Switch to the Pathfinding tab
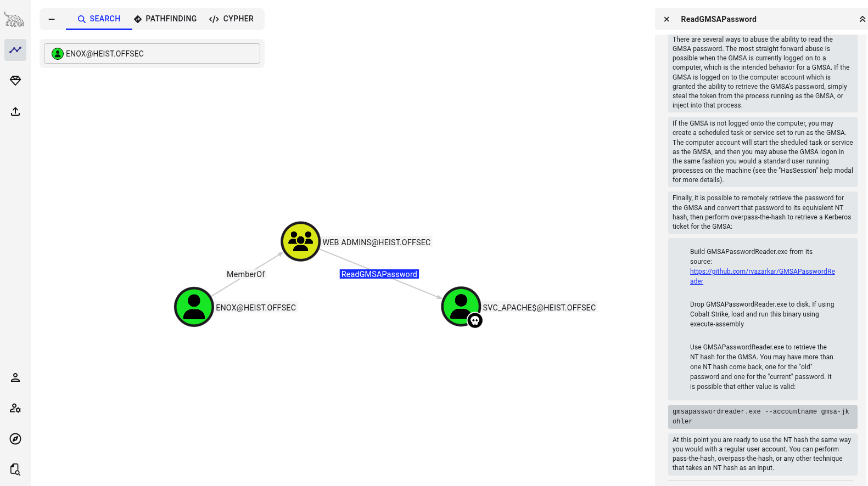The width and height of the screenshot is (868, 486). tap(165, 19)
